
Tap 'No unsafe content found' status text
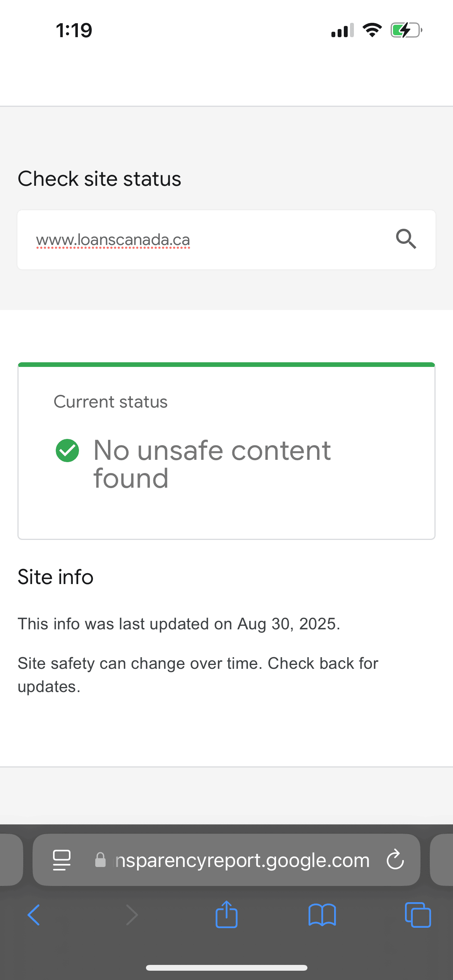coord(212,464)
